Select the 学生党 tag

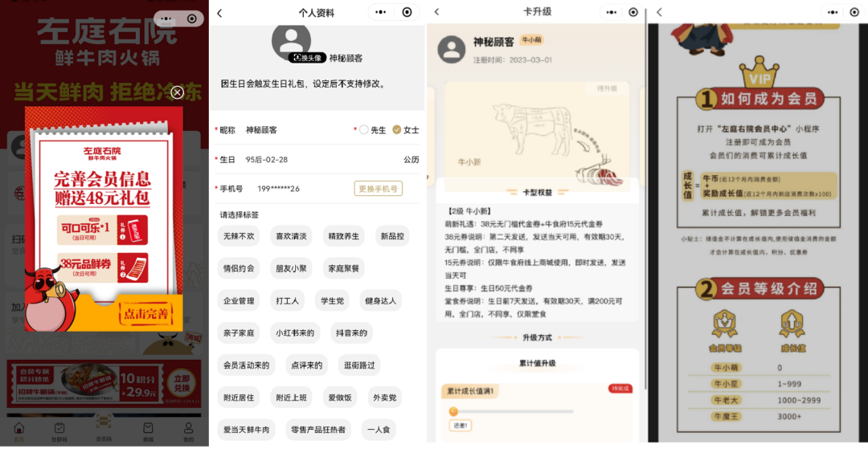click(332, 301)
